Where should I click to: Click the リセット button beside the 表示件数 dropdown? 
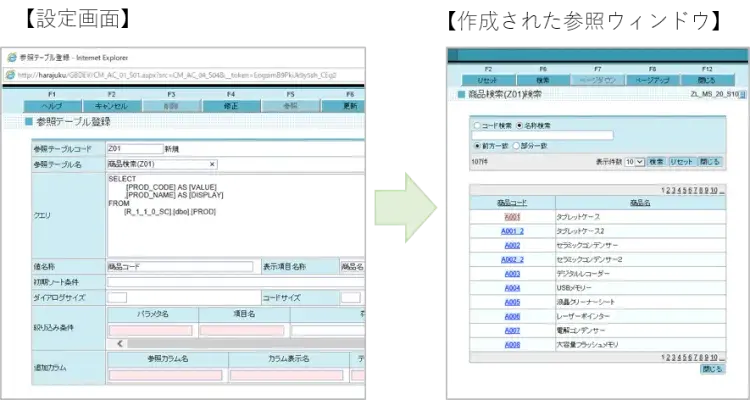pos(682,162)
